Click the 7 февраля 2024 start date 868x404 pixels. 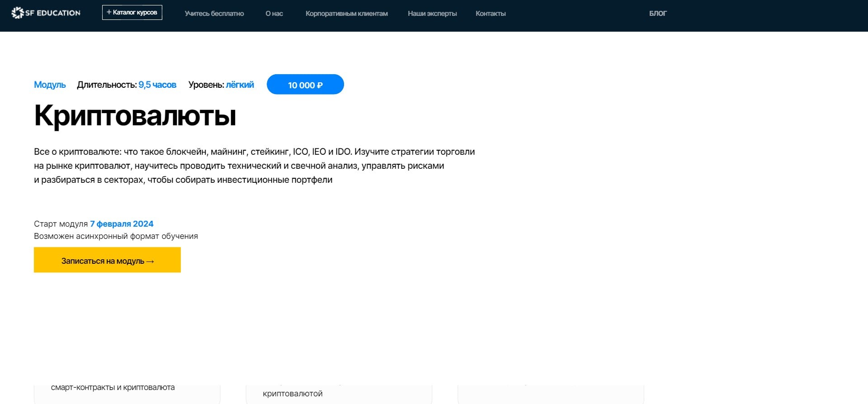click(122, 224)
